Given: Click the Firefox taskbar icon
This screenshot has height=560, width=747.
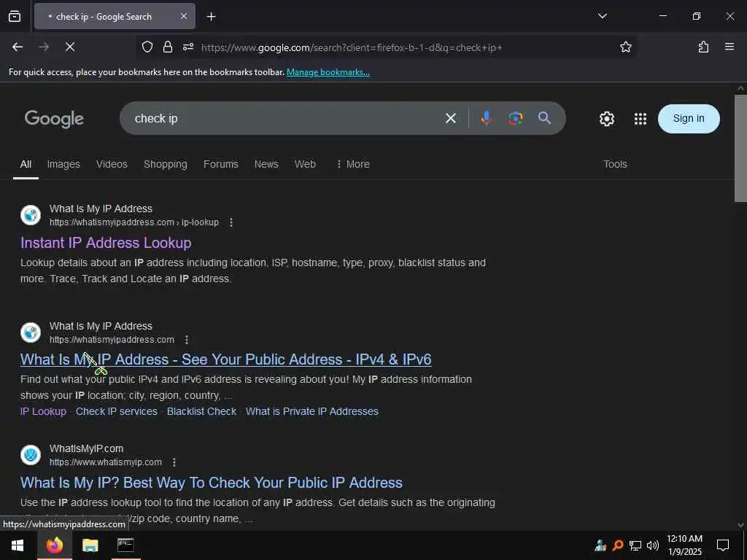Looking at the screenshot, I should 55,545.
